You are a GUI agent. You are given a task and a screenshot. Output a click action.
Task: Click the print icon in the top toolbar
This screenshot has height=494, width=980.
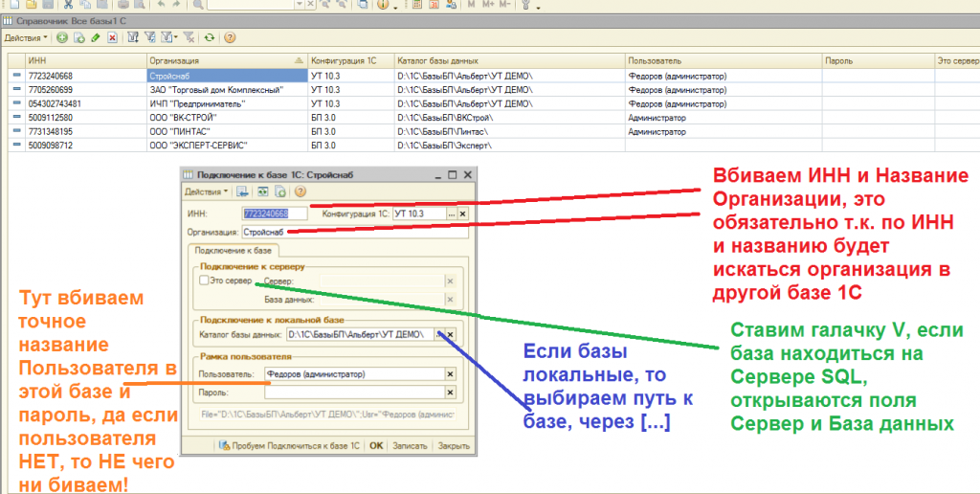(x=123, y=5)
